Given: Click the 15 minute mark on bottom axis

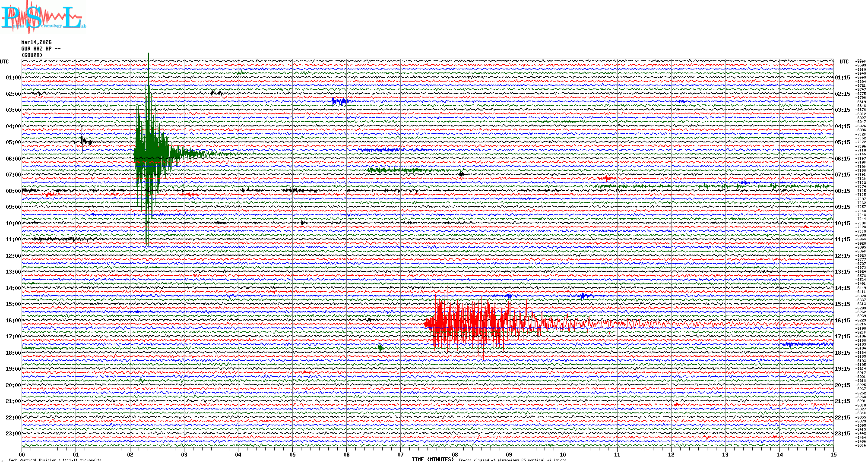Looking at the screenshot, I should coord(833,454).
